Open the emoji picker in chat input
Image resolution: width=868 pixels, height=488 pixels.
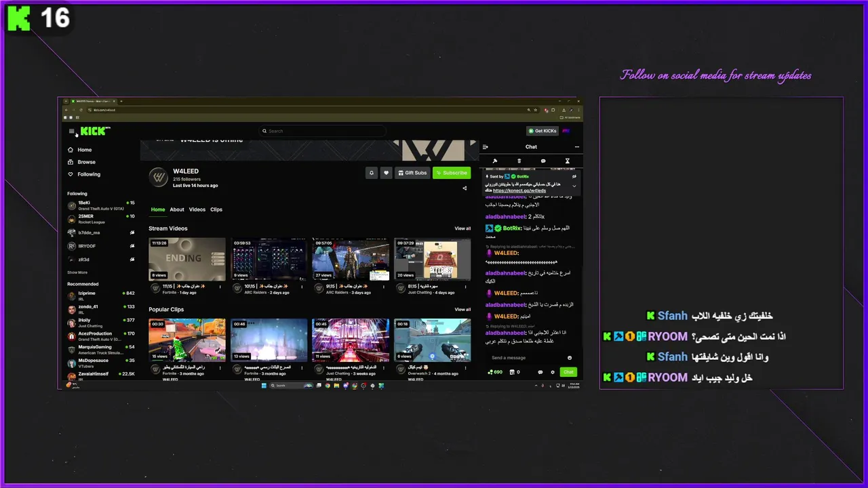tap(570, 358)
